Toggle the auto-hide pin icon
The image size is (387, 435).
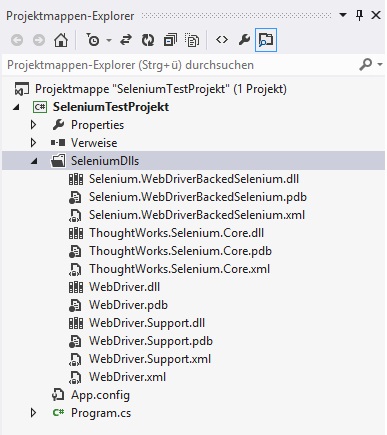click(x=359, y=15)
